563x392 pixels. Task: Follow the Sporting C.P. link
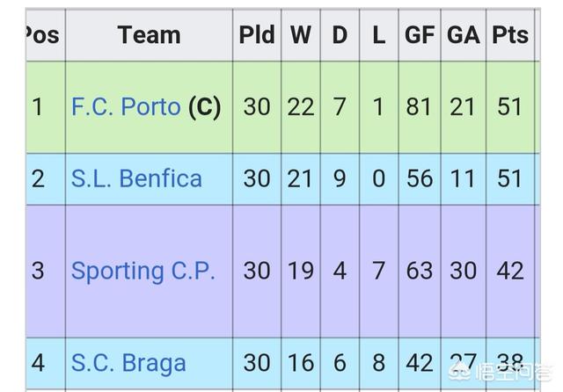coord(143,270)
